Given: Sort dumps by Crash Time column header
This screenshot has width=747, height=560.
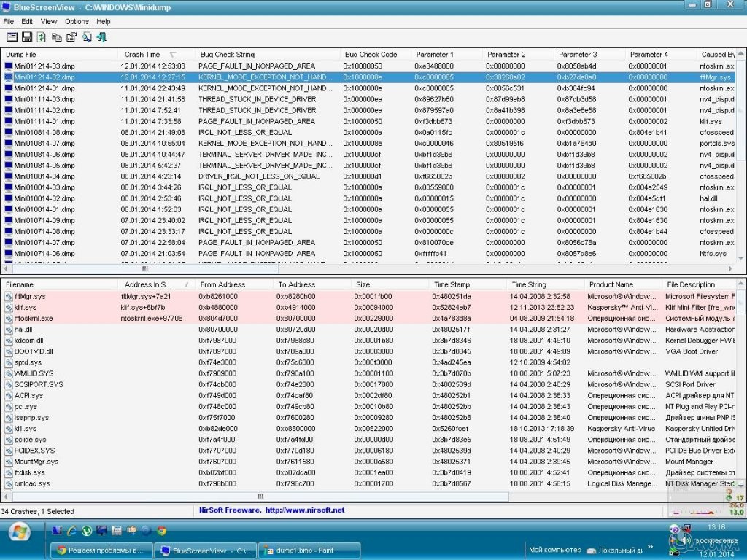Looking at the screenshot, I should pos(142,55).
